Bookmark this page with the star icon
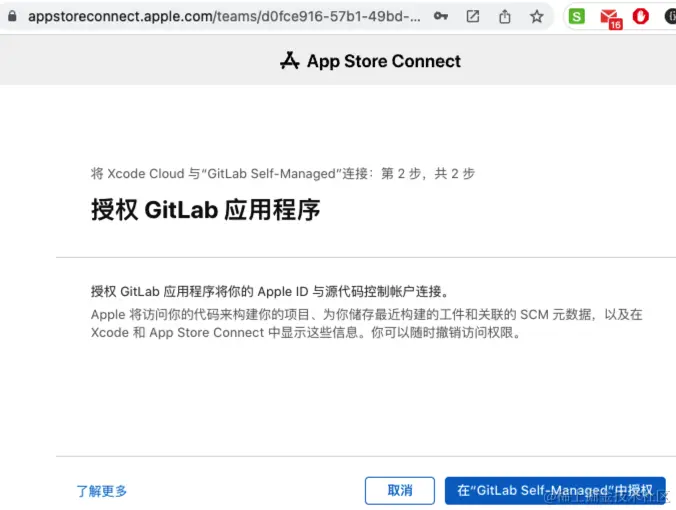Screen dimensions: 676x510 [x=537, y=16]
